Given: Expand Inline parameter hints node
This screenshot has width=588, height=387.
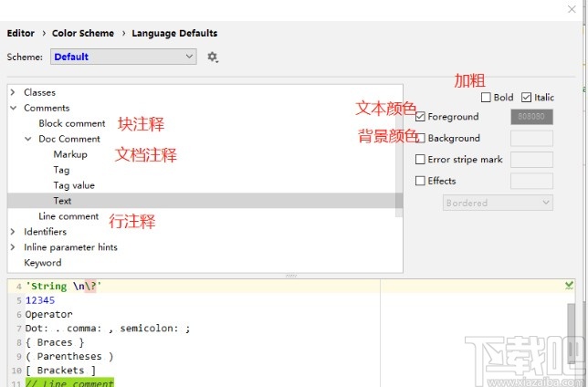Looking at the screenshot, I should click(13, 247).
